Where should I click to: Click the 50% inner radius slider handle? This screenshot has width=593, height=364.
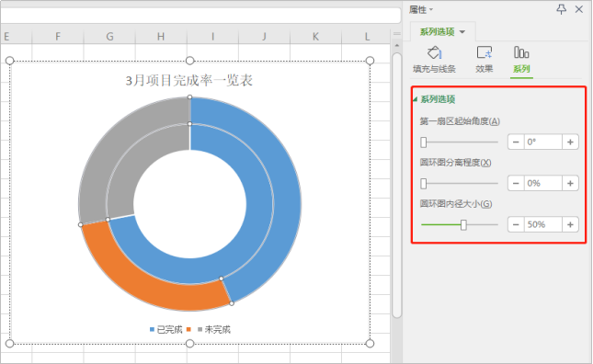coord(463,224)
